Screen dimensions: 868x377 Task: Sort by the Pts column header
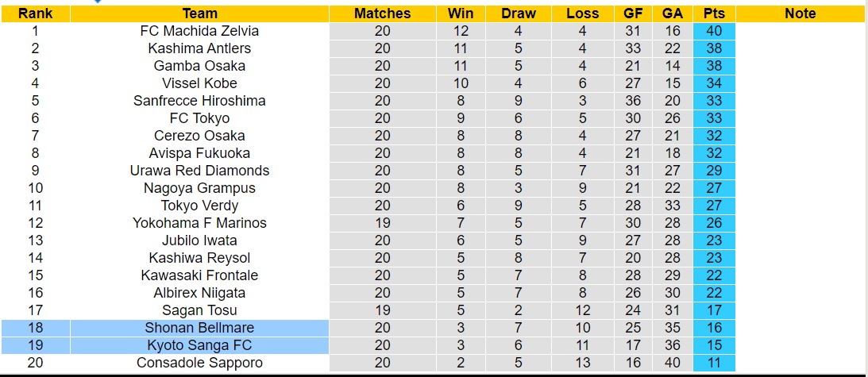[714, 13]
